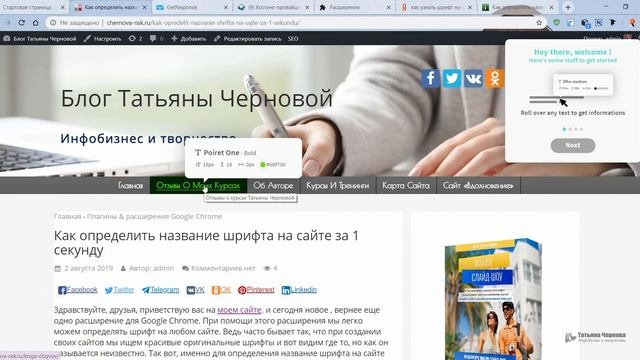This screenshot has height=360, width=640.
Task: Click the orange Odnoklassniki icon in the header
Action: pyautogui.click(x=495, y=78)
